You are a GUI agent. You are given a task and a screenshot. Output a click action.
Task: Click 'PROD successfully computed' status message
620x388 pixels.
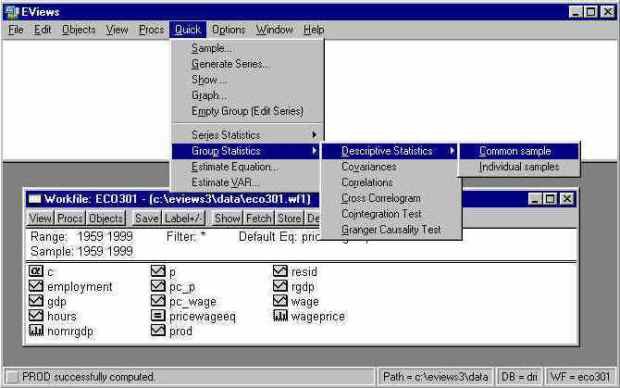coord(88,377)
